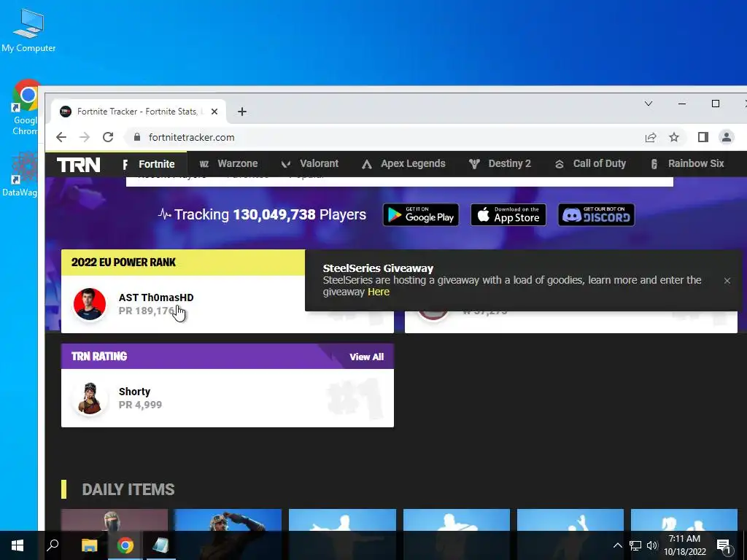The image size is (747, 560).
Task: Open Shorty player profile
Action: coord(134,392)
